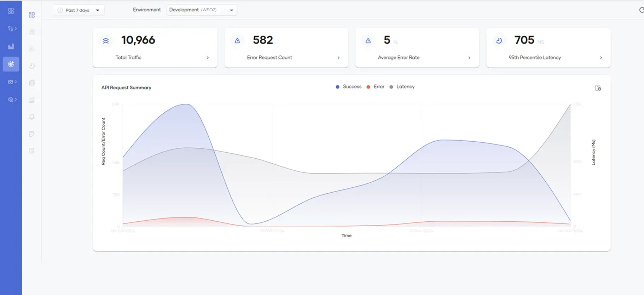Open Error Request Count details via its arrow
The height and width of the screenshot is (295, 644).
point(338,58)
